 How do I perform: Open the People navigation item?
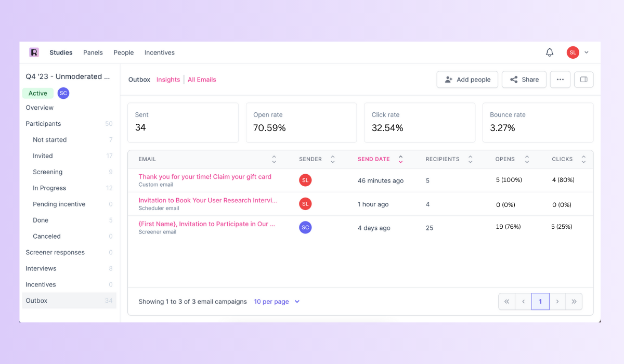pyautogui.click(x=124, y=53)
